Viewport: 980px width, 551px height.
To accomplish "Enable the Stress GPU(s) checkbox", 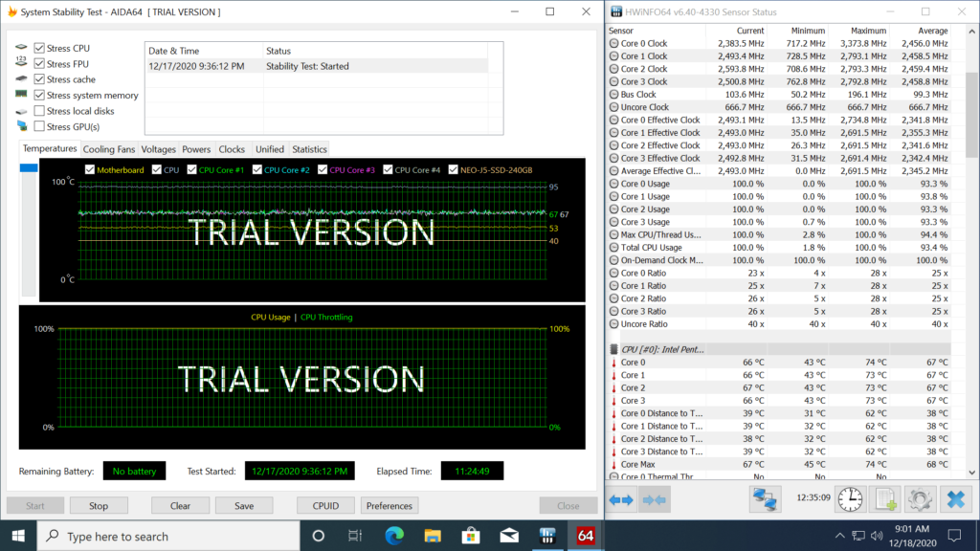I will click(39, 126).
